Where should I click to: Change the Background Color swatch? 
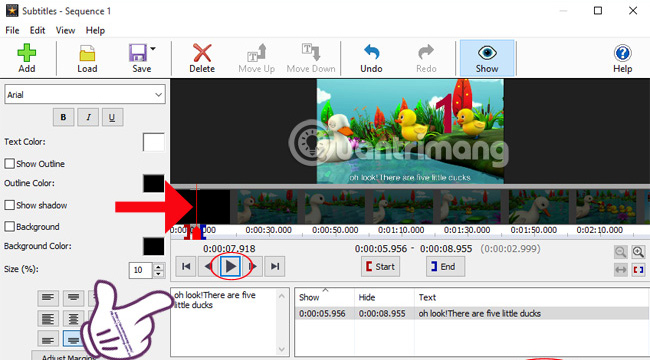point(153,246)
